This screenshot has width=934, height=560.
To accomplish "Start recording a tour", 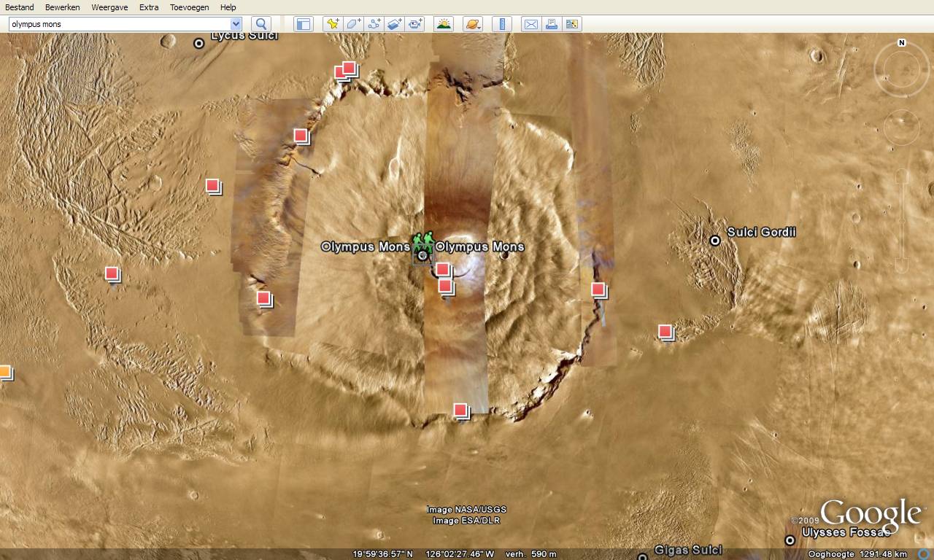I will (416, 24).
